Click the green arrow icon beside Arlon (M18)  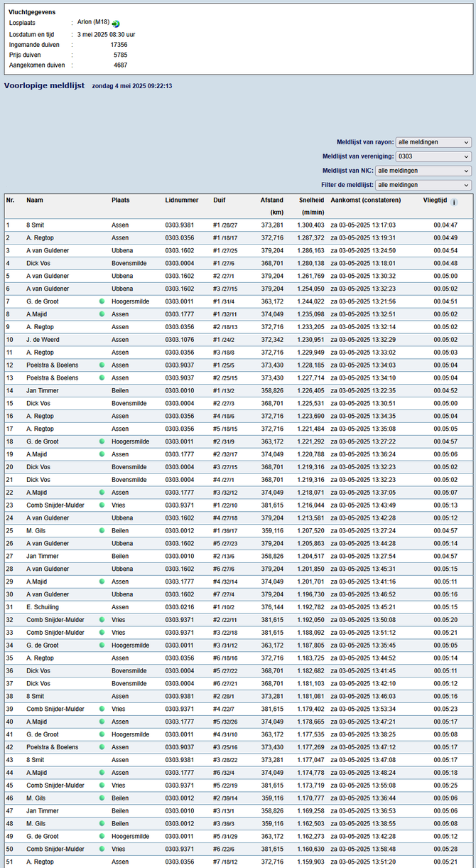coord(116,23)
